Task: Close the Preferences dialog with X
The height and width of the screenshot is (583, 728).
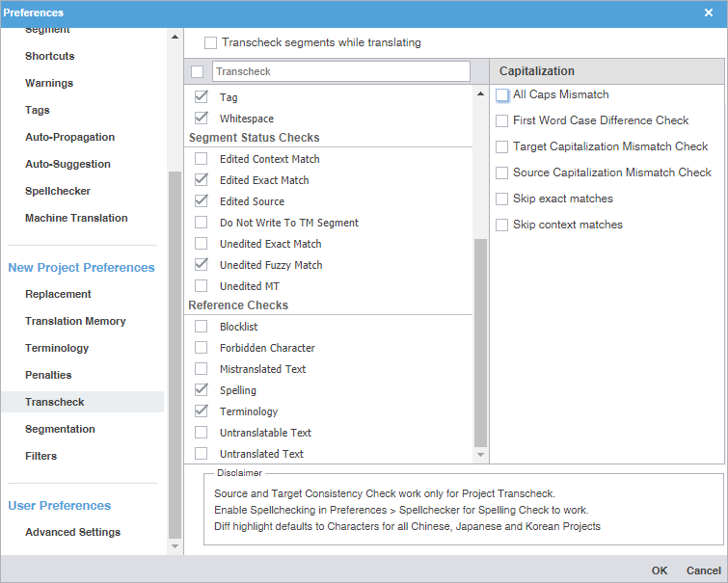Action: 709,13
